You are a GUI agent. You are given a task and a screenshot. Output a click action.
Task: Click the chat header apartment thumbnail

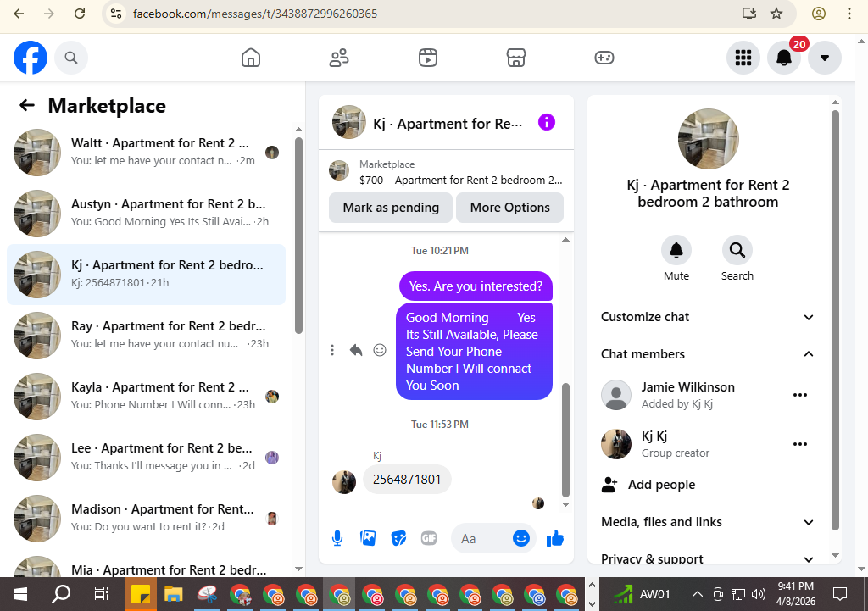(x=348, y=122)
